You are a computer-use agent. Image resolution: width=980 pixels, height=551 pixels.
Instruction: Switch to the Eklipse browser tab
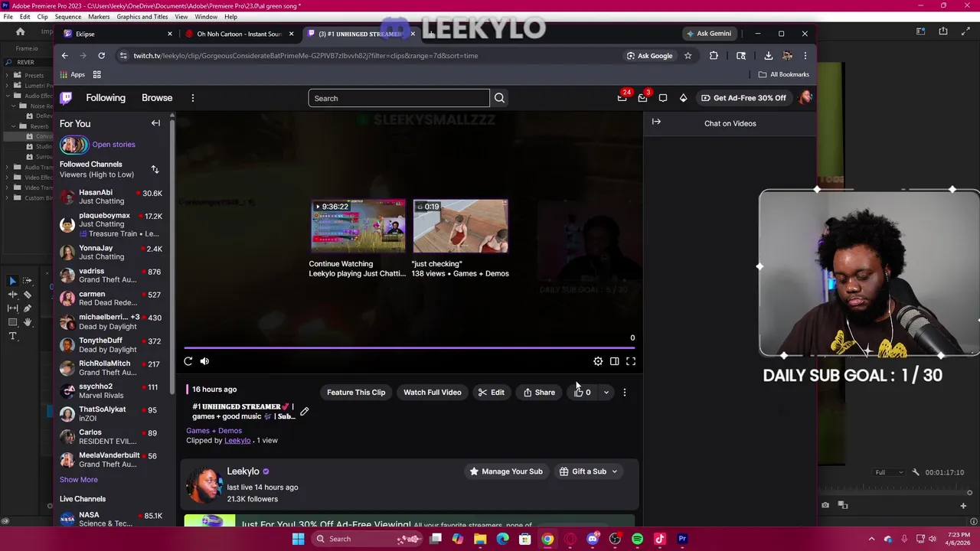point(118,34)
